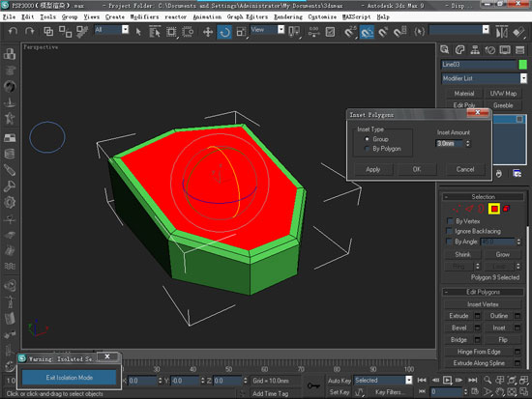This screenshot has width=532, height=399.
Task: Click Apply in Inset Polygons dialog
Action: 372,169
